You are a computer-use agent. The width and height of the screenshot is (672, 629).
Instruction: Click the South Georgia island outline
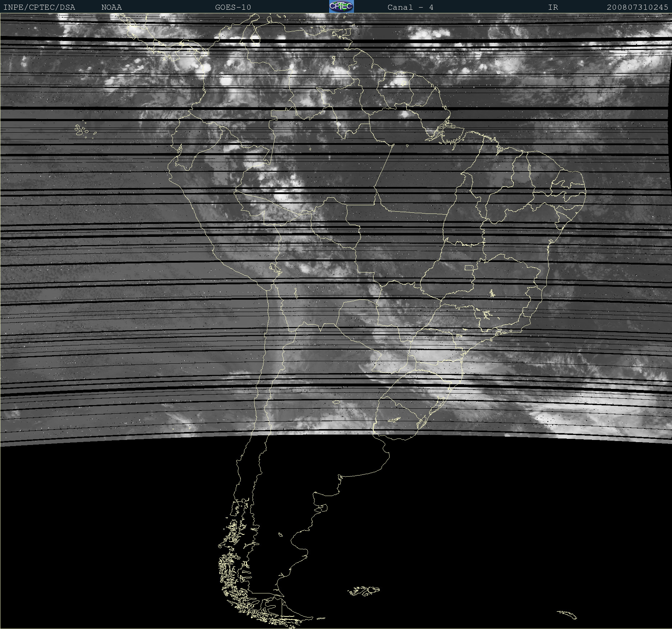[x=567, y=614]
